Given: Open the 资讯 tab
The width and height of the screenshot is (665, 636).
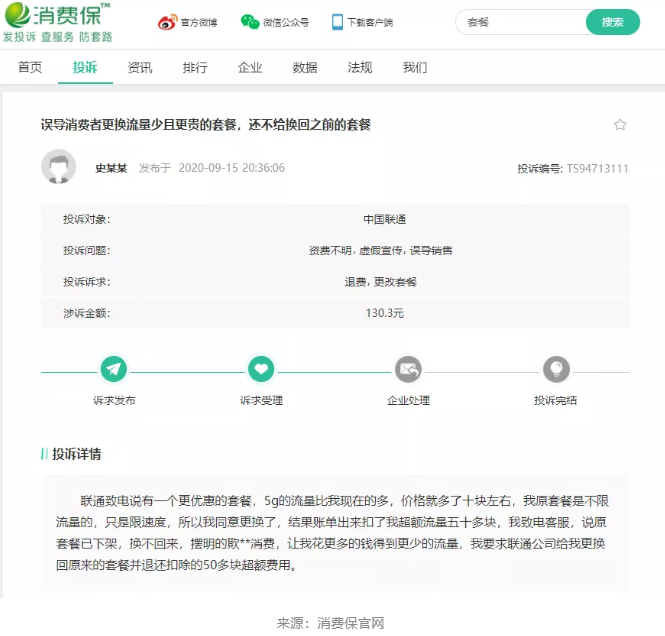Looking at the screenshot, I should point(140,67).
